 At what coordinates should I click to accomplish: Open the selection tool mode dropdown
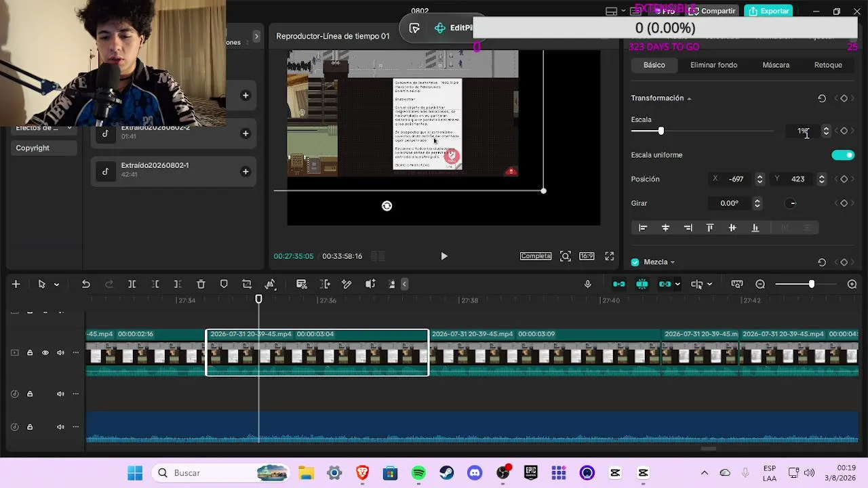[56, 285]
